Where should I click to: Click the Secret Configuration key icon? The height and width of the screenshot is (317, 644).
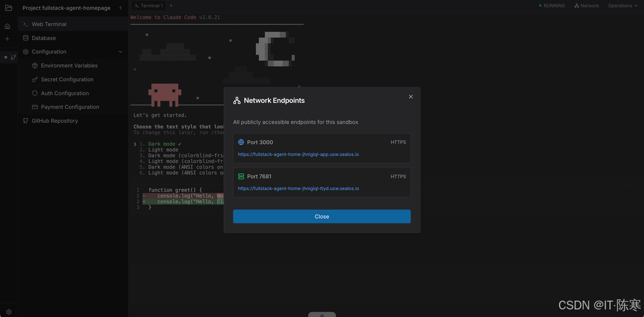pos(35,80)
